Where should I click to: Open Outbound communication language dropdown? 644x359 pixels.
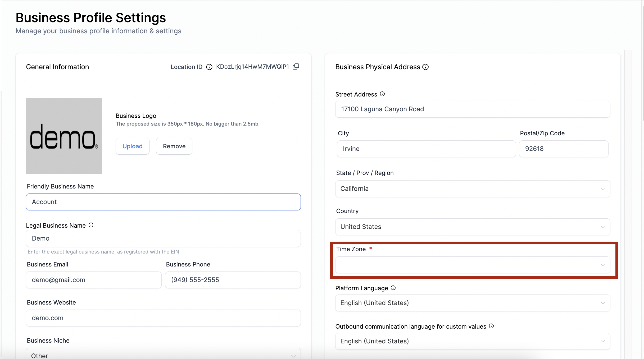473,341
